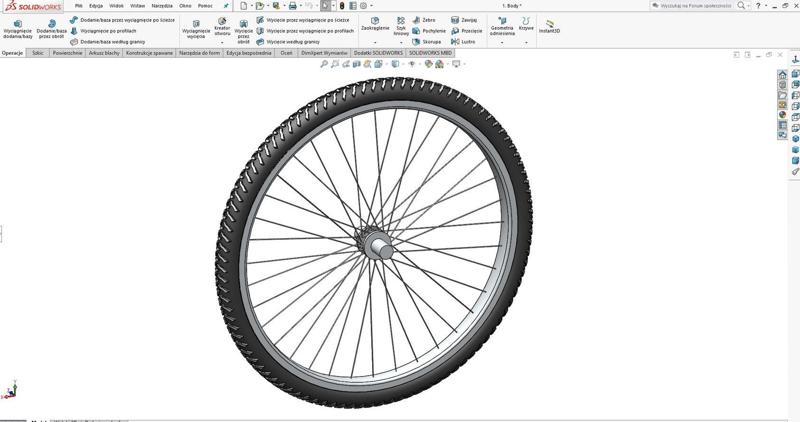Open the Plik menu
The width and height of the screenshot is (800, 422).
[x=79, y=6]
